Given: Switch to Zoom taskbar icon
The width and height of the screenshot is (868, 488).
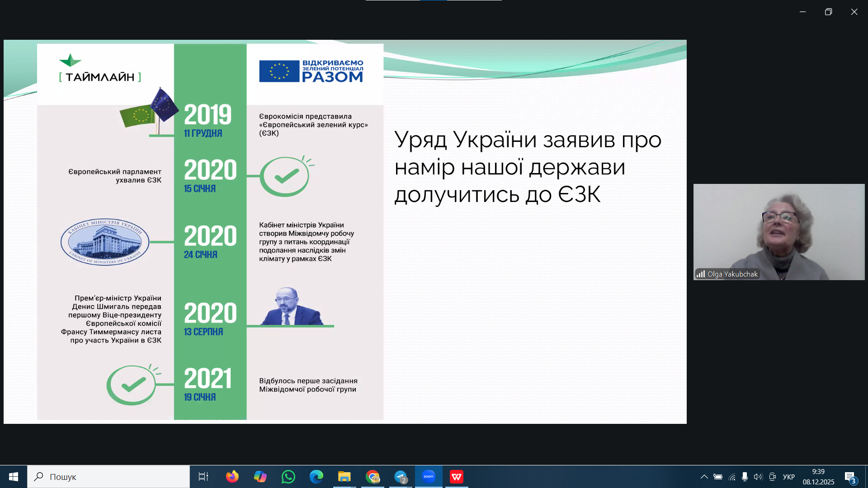Looking at the screenshot, I should [429, 477].
